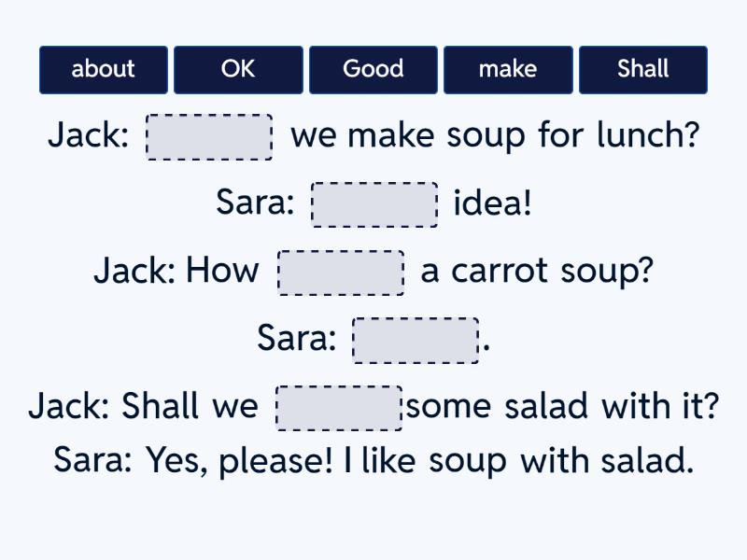The image size is (747, 560).
Task: Click the text 'some salad with it?'
Action: pyautogui.click(x=562, y=407)
